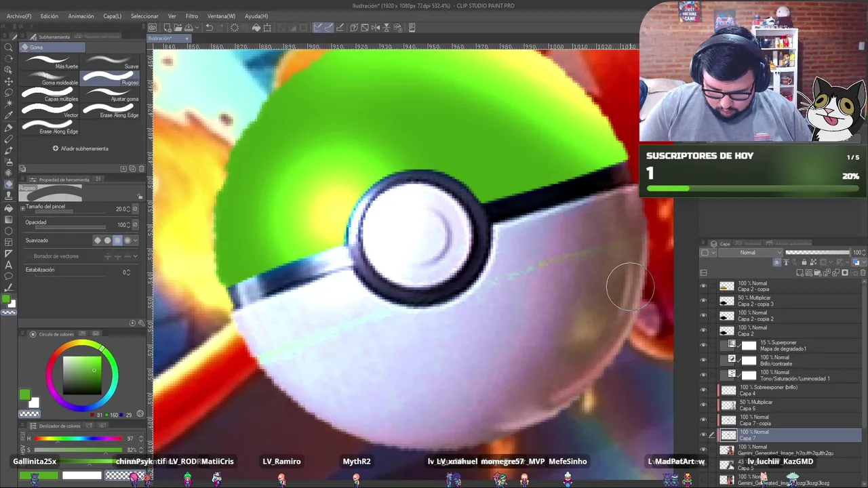
Task: Choose the Capas múltiples eraser subtool
Action: [x=50, y=95]
